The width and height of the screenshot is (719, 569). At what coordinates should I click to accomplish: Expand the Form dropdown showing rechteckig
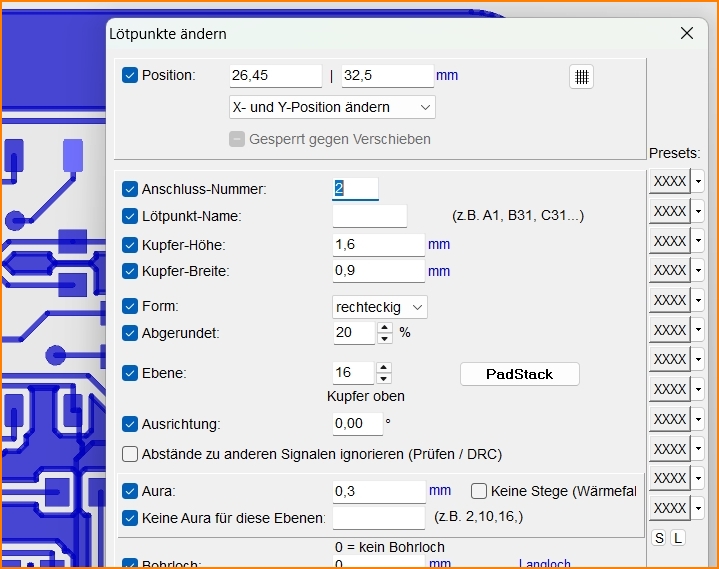379,307
